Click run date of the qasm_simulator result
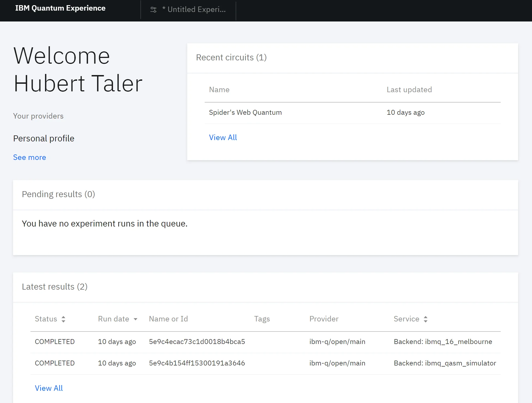The width and height of the screenshot is (532, 403). click(x=117, y=363)
